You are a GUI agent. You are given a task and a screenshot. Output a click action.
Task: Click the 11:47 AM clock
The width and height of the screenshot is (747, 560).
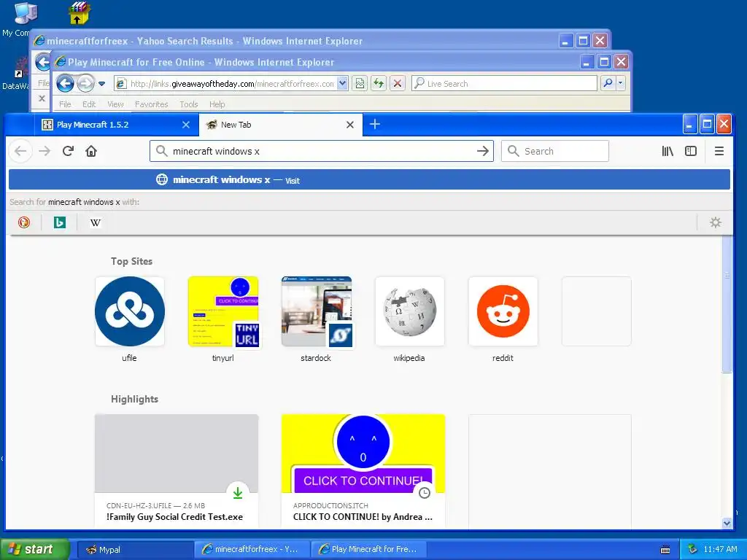point(720,550)
